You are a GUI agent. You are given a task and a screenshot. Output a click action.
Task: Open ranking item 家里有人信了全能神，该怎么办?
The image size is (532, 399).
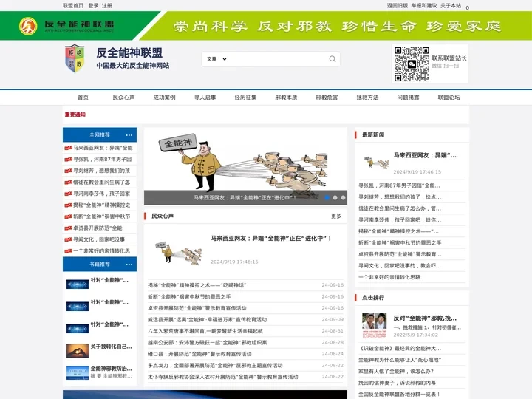pyautogui.click(x=396, y=372)
